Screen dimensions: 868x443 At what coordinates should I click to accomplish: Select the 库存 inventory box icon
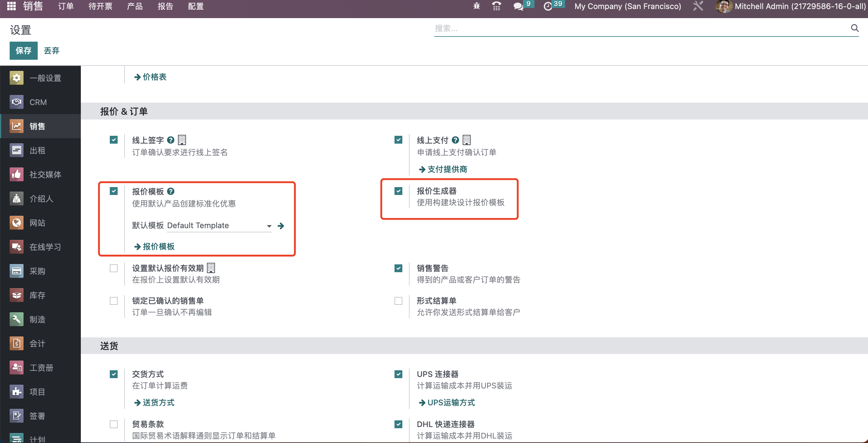(17, 295)
